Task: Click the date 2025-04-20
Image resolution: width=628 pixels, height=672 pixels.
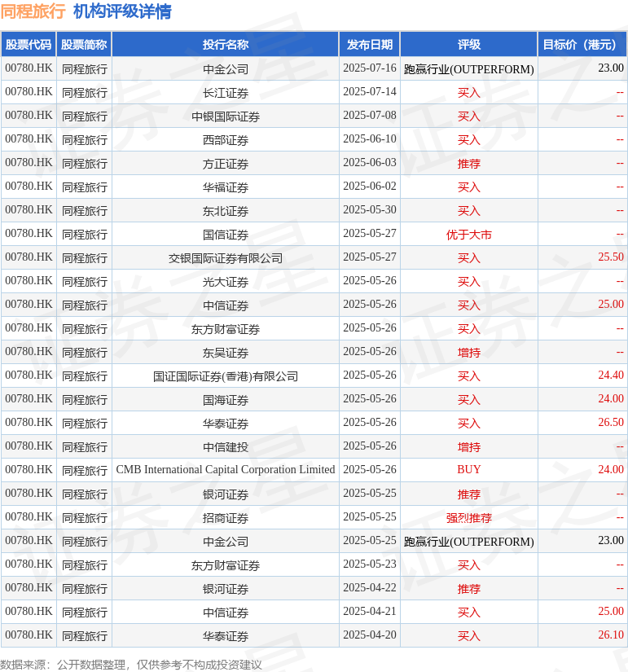Action: pos(370,635)
